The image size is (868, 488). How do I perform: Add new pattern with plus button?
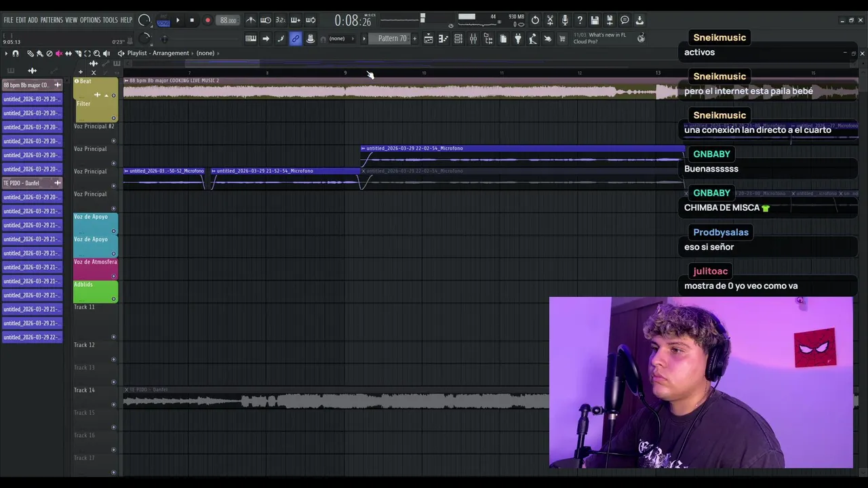[x=414, y=39]
